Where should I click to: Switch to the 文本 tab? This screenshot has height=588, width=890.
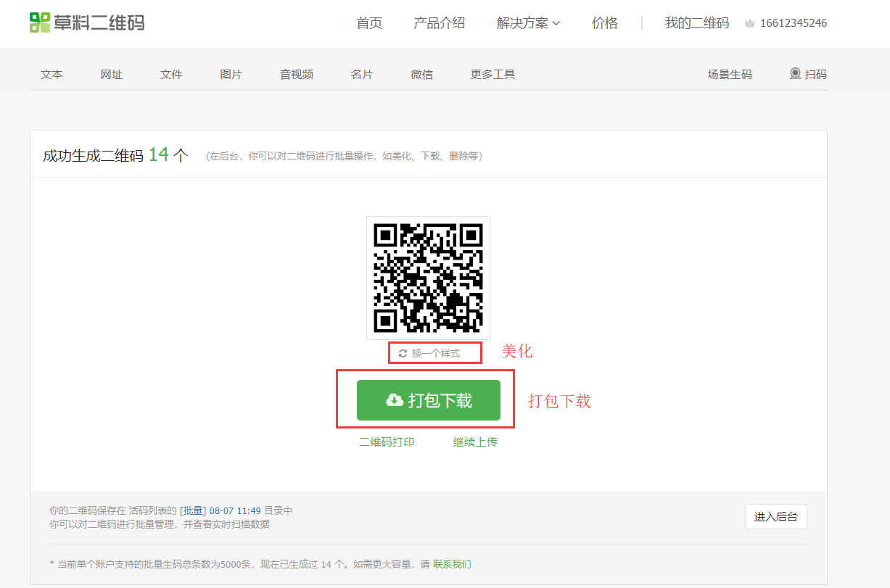click(51, 73)
